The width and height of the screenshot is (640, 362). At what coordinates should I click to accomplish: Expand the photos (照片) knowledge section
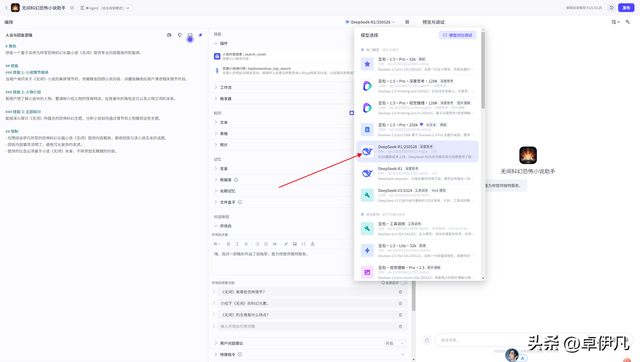[216, 145]
